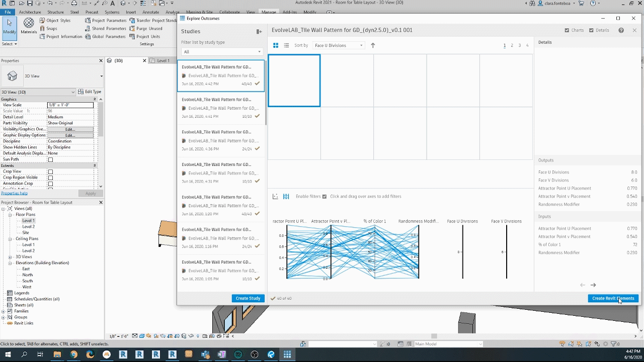
Task: Switch outcomes to list view
Action: tap(286, 45)
